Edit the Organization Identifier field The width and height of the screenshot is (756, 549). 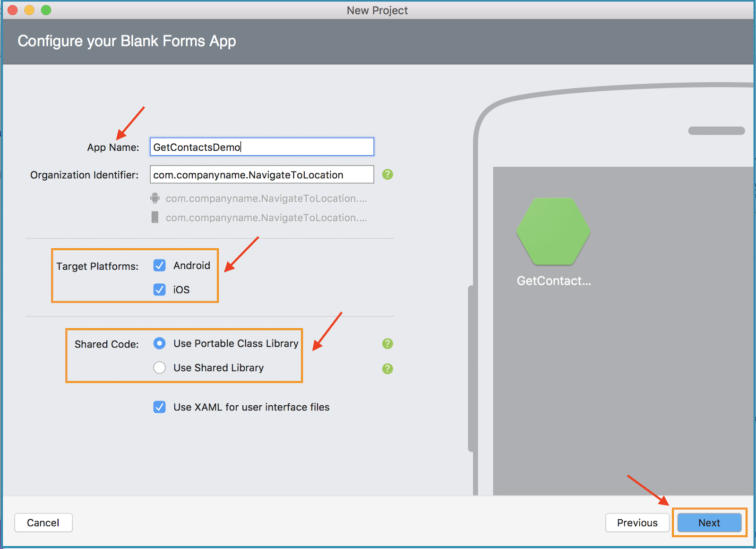click(261, 174)
